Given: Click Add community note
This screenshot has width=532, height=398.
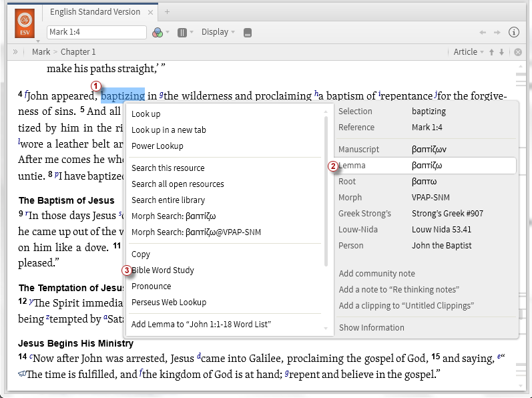Looking at the screenshot, I should (x=377, y=274).
